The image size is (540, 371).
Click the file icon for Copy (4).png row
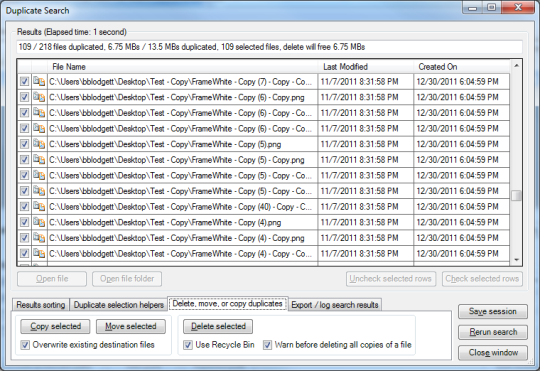tap(39, 222)
